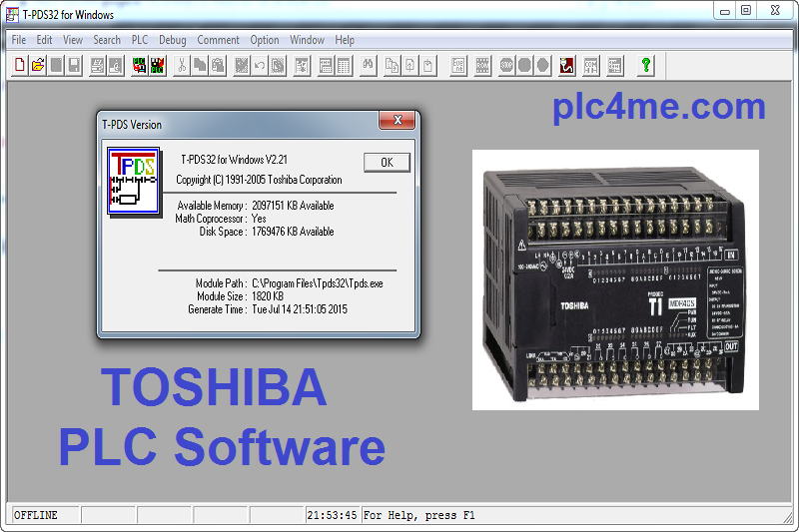Click the OFFLINE status bar indicator
The width and height of the screenshot is (799, 532).
coord(36,515)
